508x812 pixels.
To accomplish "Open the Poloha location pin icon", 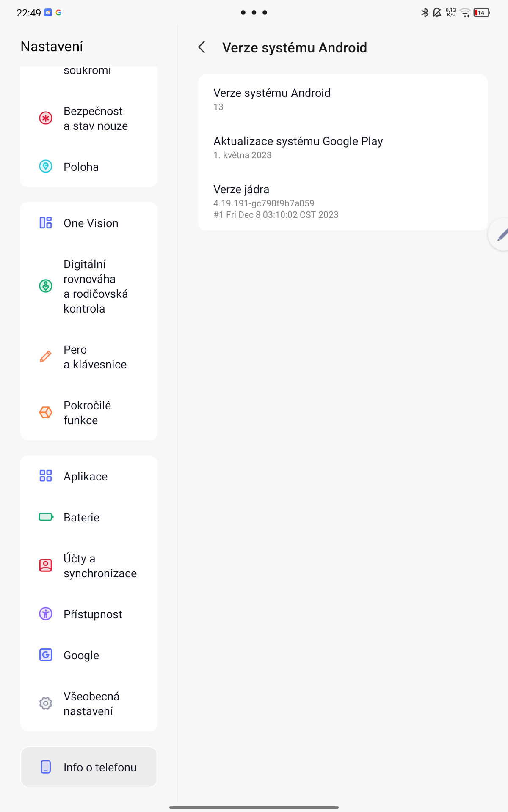I will (x=46, y=167).
